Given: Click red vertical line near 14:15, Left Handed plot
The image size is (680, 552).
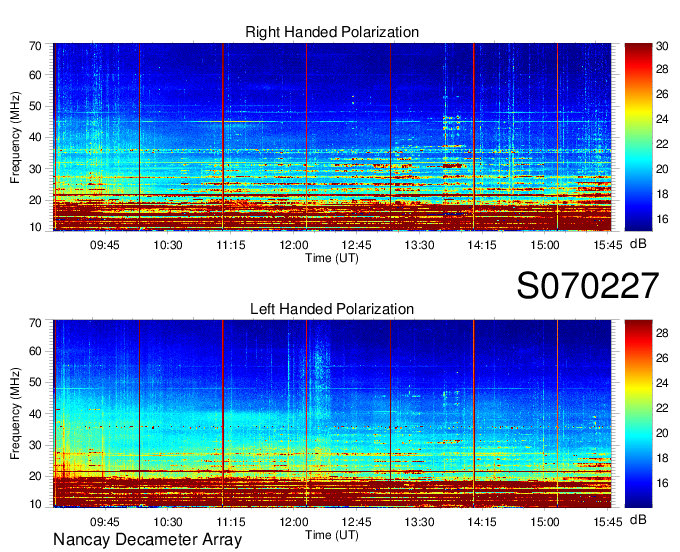Looking at the screenshot, I should coord(474,414).
